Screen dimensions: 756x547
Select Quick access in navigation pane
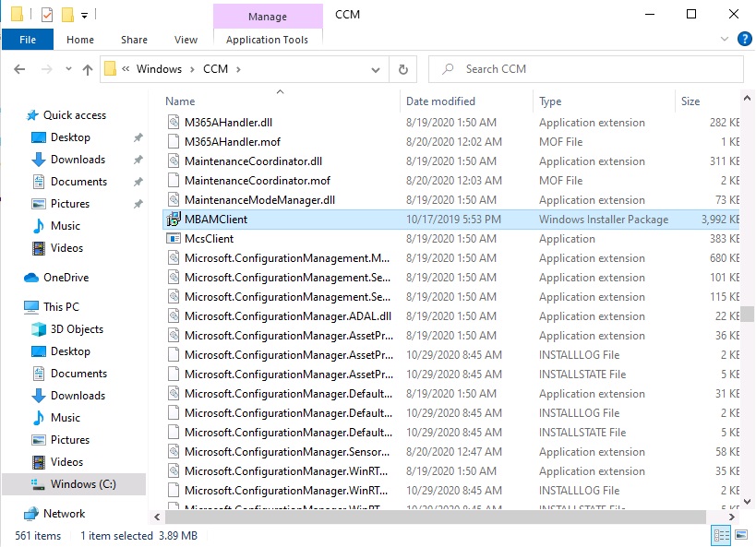74,115
